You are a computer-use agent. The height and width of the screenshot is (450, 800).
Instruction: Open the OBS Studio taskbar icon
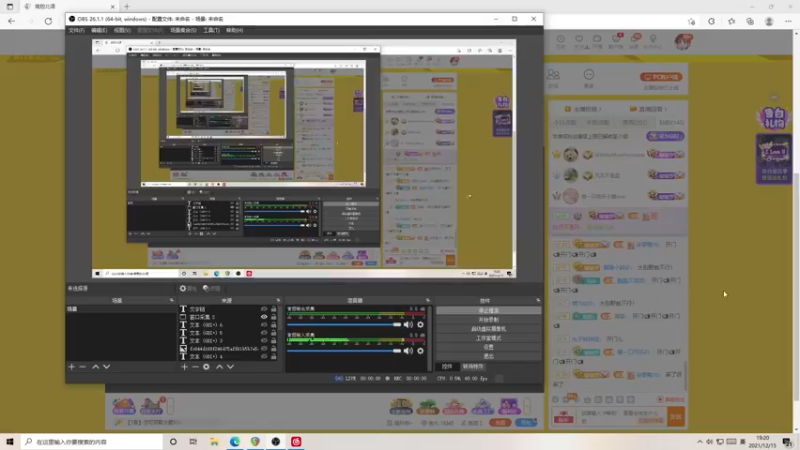click(276, 442)
